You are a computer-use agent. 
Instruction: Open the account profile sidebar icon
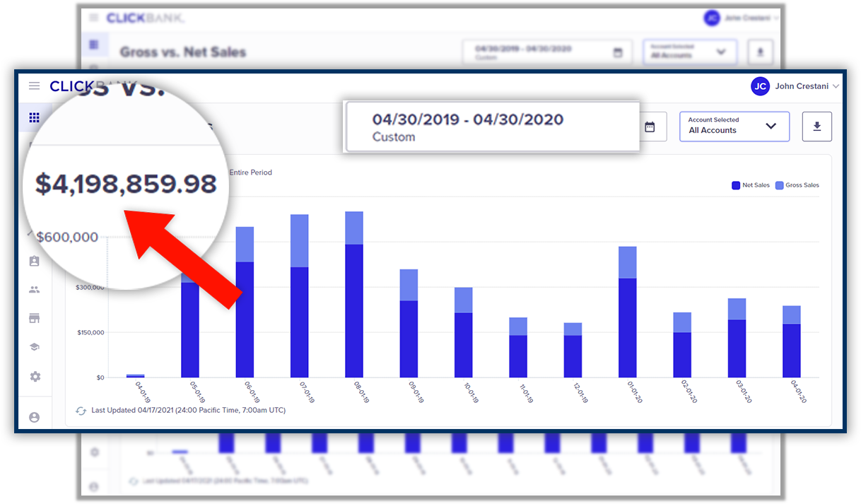(x=34, y=417)
